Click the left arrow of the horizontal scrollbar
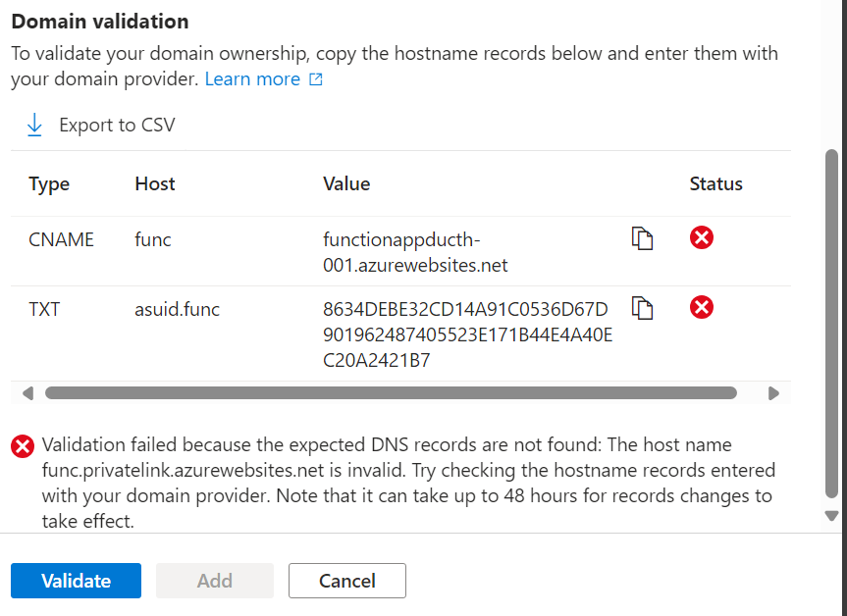 26,392
